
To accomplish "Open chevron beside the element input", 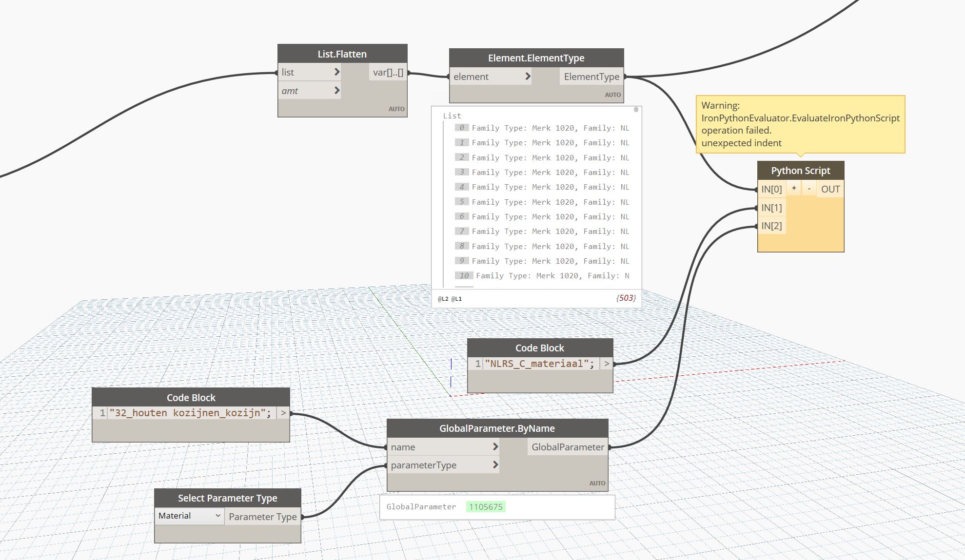I will pos(528,77).
